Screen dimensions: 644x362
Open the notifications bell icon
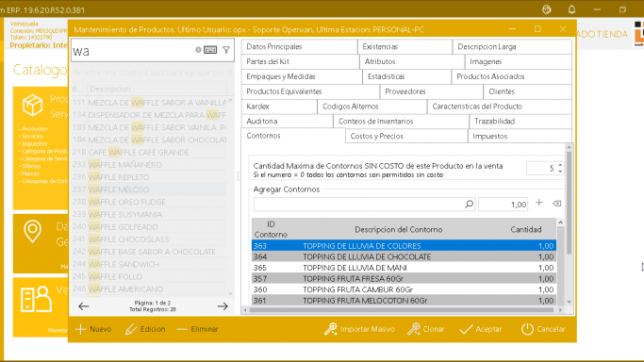click(x=571, y=9)
